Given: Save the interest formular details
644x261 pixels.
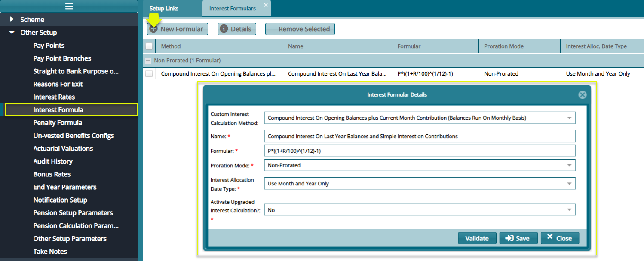Looking at the screenshot, I should (x=518, y=238).
